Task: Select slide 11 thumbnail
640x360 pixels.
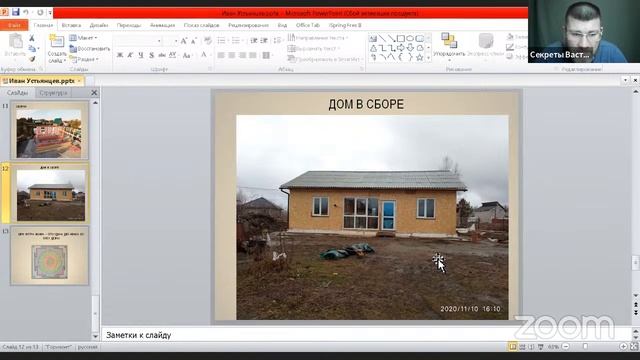Action: coord(49,131)
